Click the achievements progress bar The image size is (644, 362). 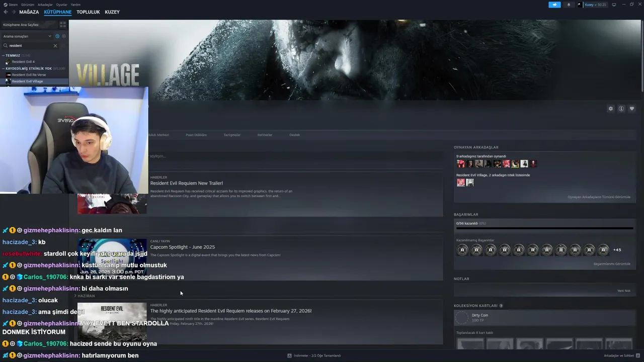point(545,229)
